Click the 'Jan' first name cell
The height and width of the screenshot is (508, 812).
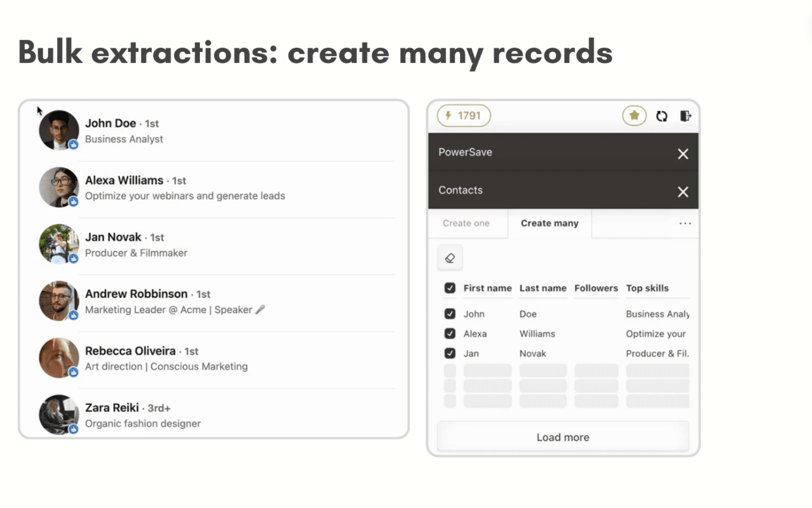471,353
